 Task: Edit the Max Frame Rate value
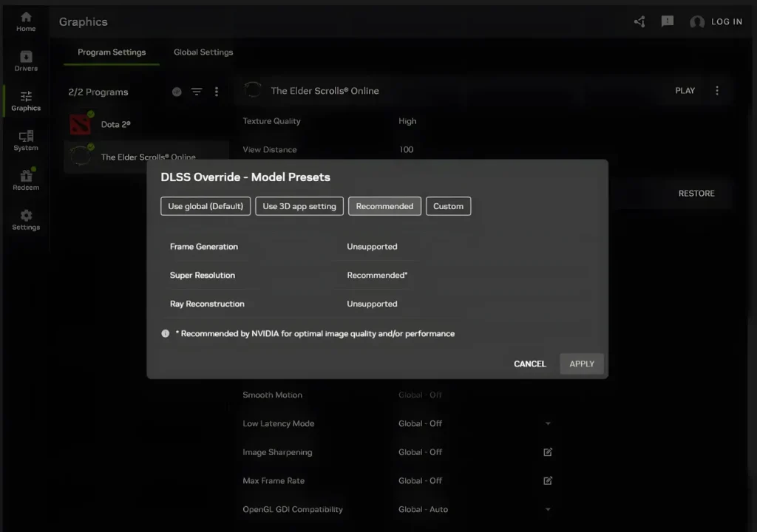(547, 480)
